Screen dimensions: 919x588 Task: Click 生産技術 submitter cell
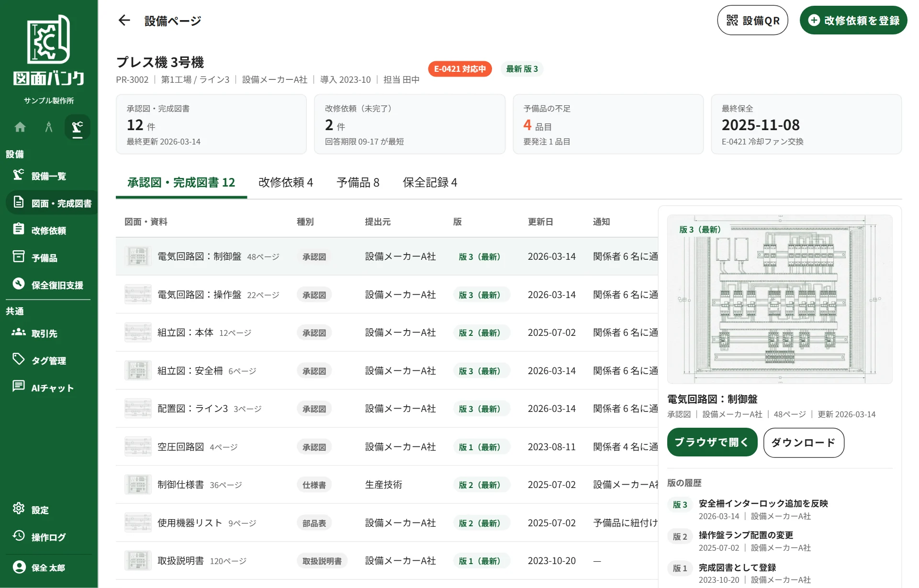click(384, 485)
